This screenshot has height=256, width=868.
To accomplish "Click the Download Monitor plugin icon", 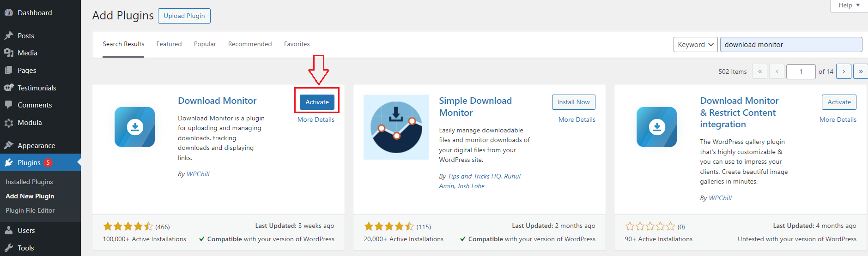I will tap(135, 127).
